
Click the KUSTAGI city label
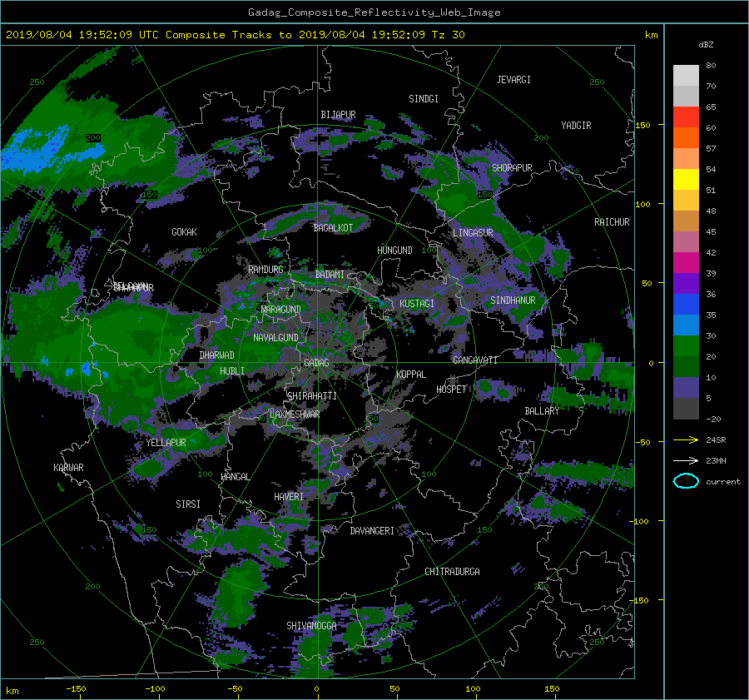click(x=417, y=304)
